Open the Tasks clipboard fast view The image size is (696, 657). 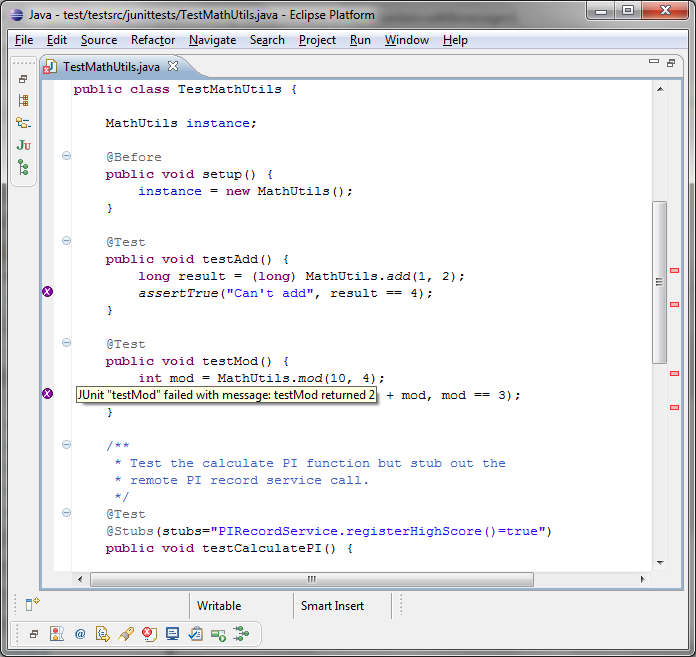click(195, 634)
